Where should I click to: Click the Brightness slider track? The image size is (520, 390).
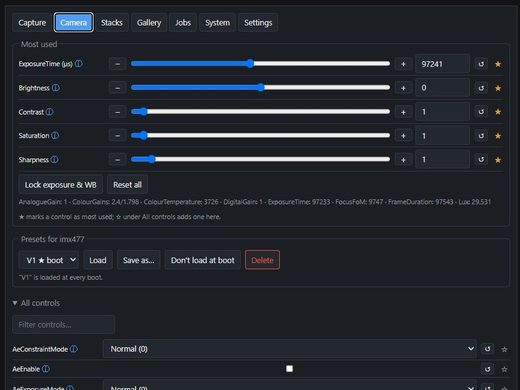pyautogui.click(x=260, y=88)
